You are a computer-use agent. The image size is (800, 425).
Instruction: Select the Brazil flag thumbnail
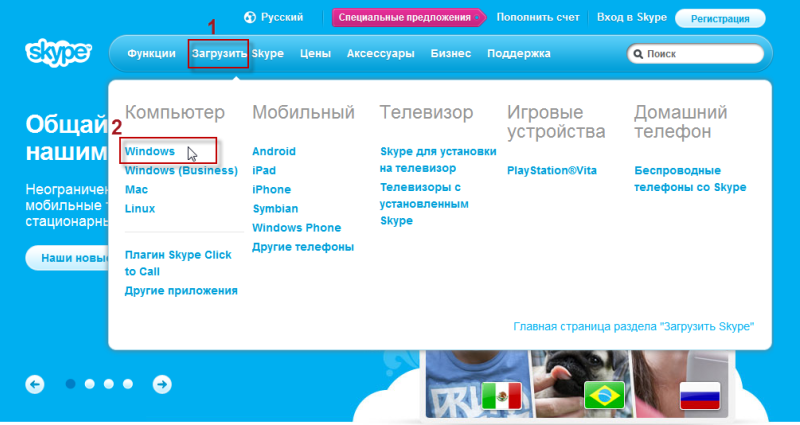point(603,392)
